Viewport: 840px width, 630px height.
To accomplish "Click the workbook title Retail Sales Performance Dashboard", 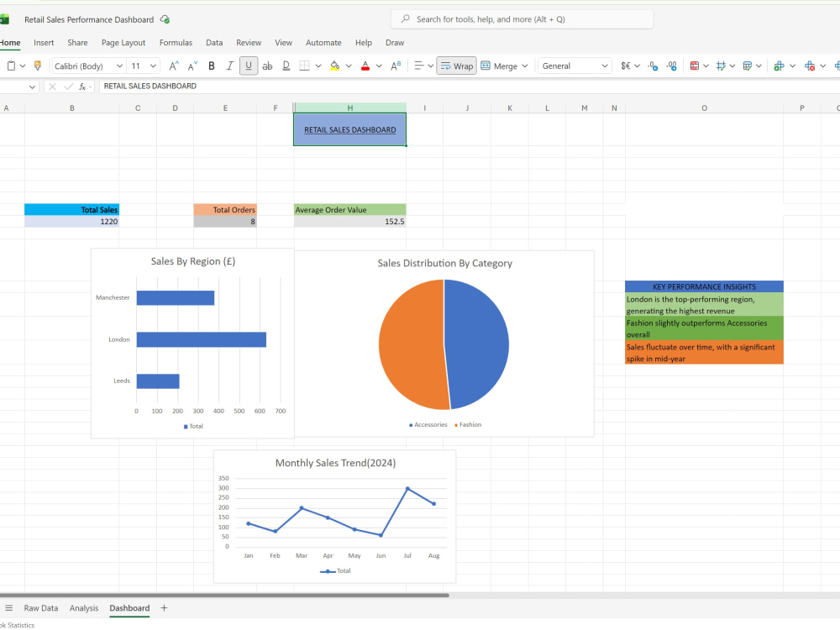I will pyautogui.click(x=89, y=20).
